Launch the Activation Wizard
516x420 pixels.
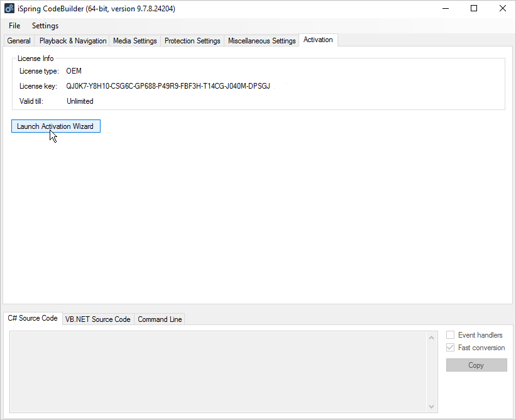point(55,126)
